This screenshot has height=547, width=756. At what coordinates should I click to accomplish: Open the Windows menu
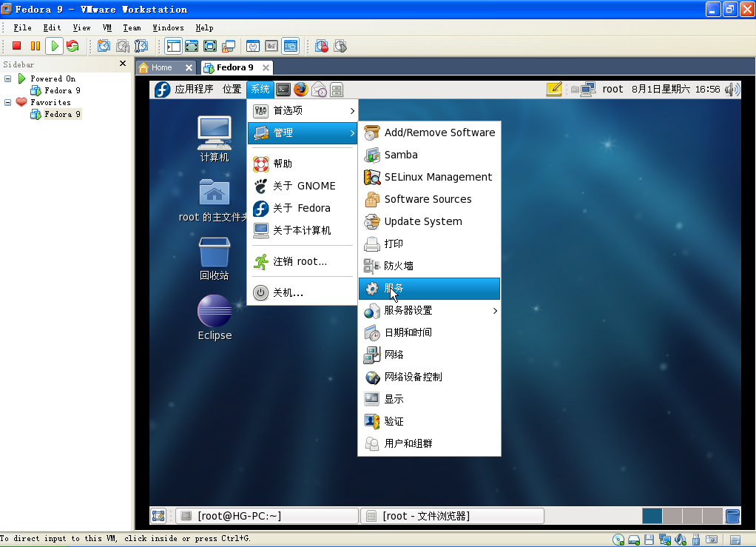(x=168, y=27)
